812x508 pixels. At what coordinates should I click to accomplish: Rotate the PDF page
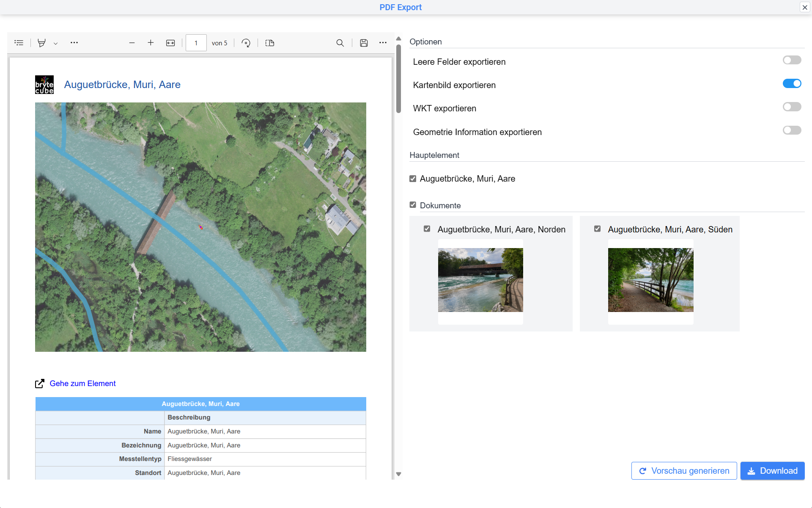pos(246,43)
